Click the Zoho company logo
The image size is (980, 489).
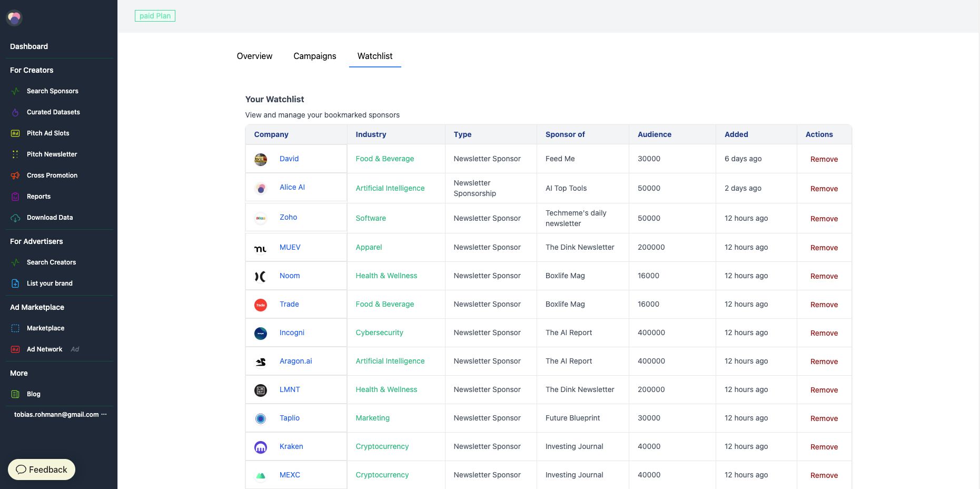point(261,218)
